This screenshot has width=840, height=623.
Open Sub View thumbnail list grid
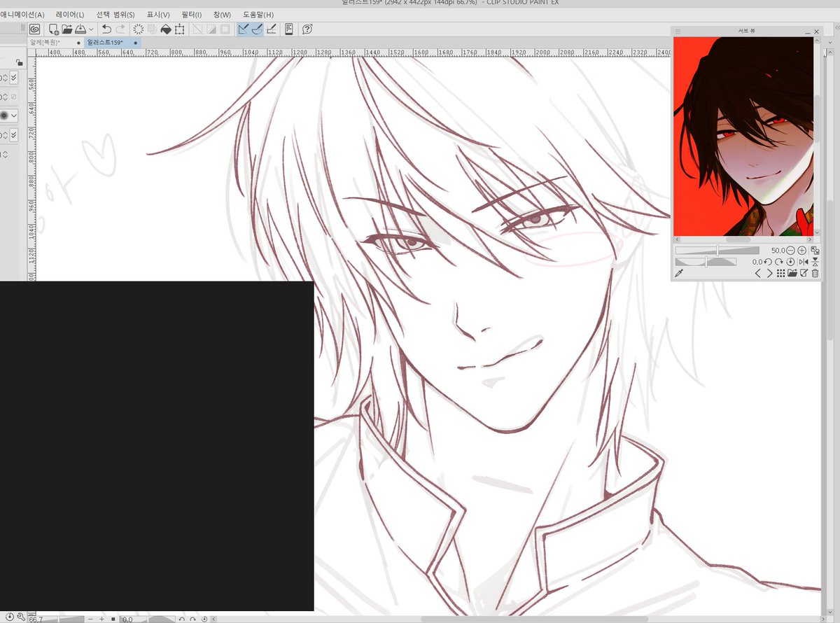781,273
